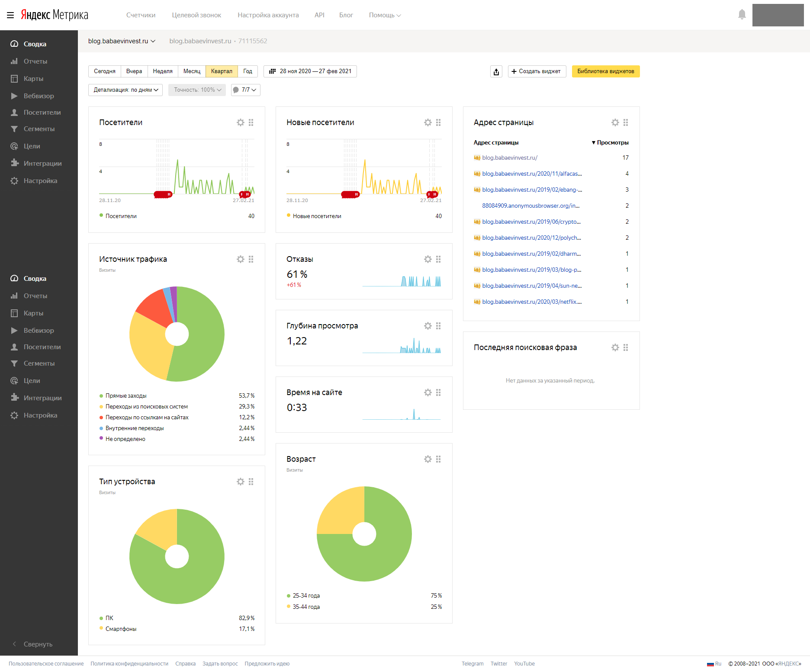Open settings gear of Отказы widget
Screen dimensions: 810x672
pos(427,259)
